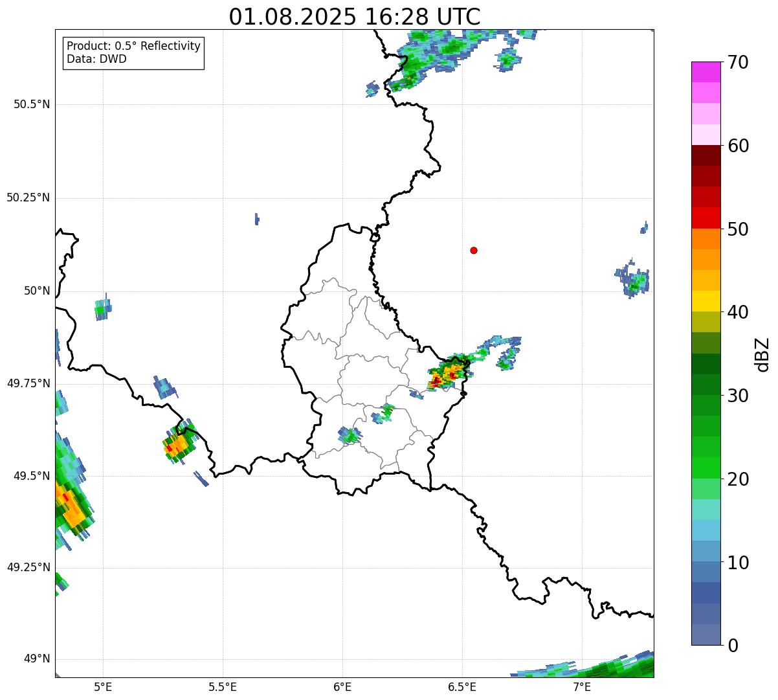
Task: Click the dBZ colorbar axis label
Action: click(x=762, y=354)
